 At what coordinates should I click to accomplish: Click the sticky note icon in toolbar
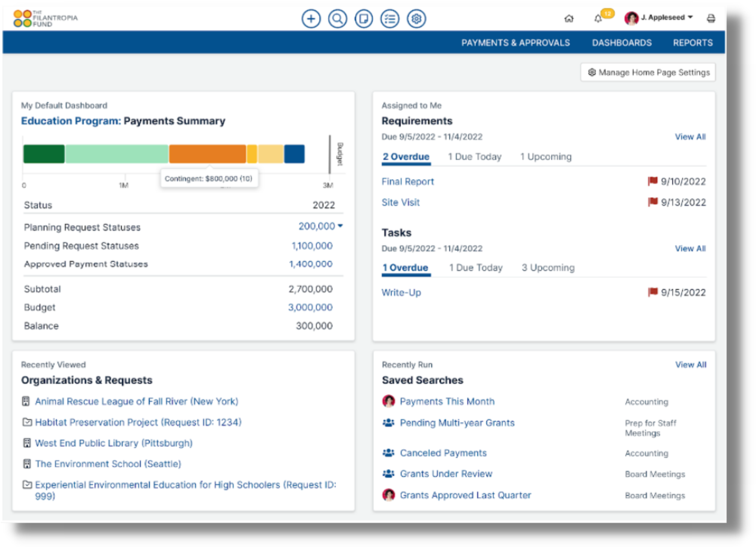363,19
